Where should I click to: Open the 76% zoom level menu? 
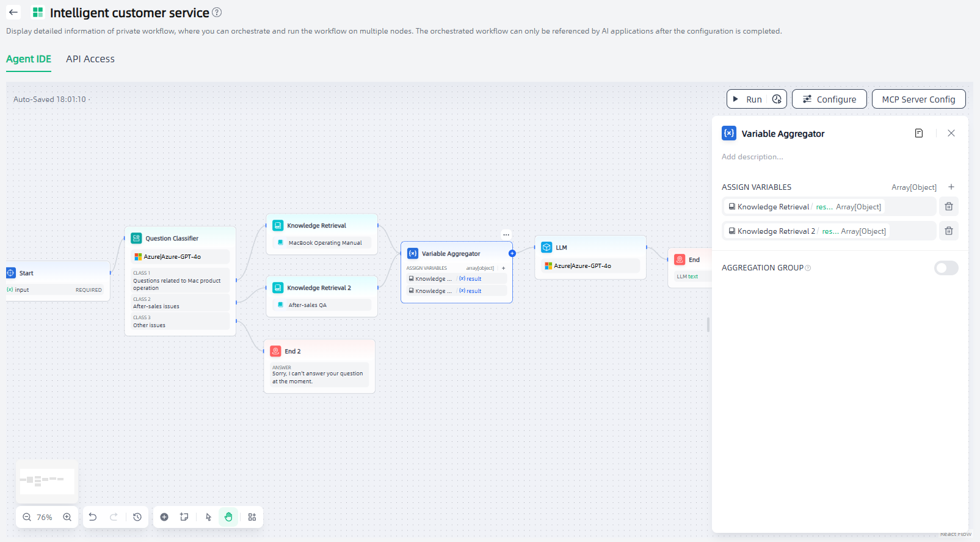pos(45,517)
